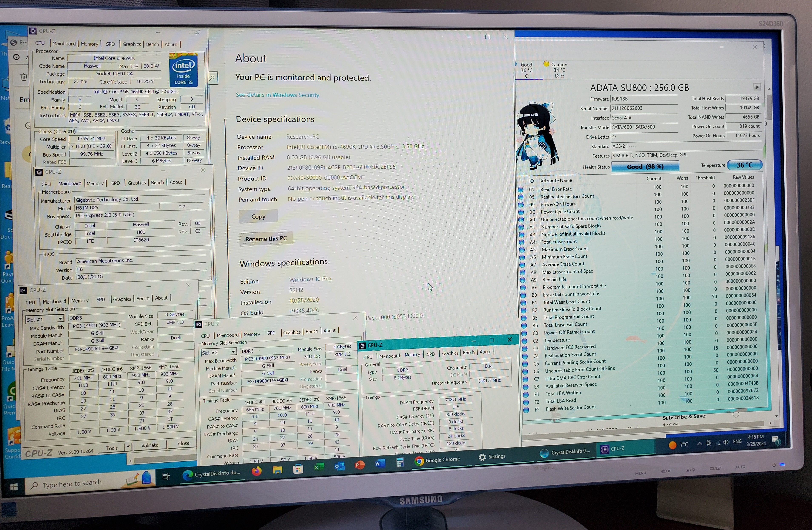Viewport: 812px width, 530px height.
Task: Click Rename this PC button
Action: tap(266, 239)
